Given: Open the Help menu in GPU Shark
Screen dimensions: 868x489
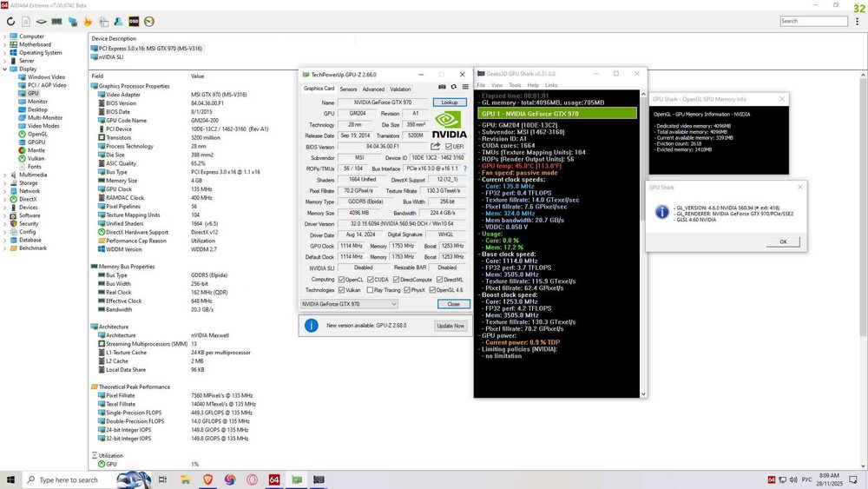Looking at the screenshot, I should point(533,85).
